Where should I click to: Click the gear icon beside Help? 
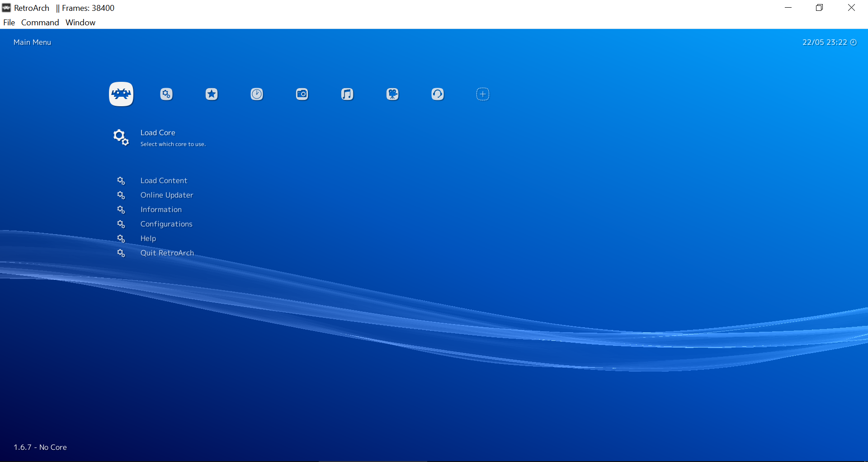(x=121, y=239)
